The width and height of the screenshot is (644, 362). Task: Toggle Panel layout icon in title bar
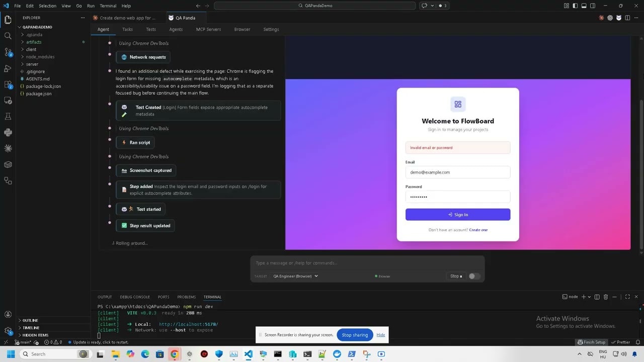584,6
